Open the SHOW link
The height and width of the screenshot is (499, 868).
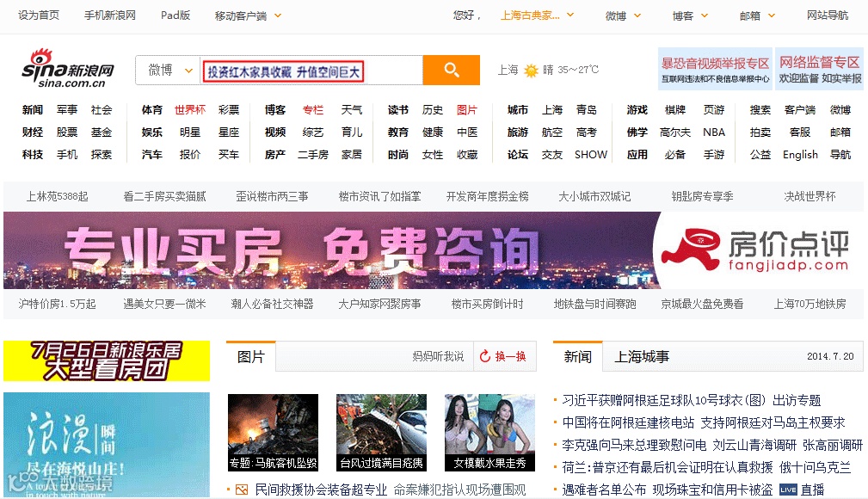tap(591, 154)
